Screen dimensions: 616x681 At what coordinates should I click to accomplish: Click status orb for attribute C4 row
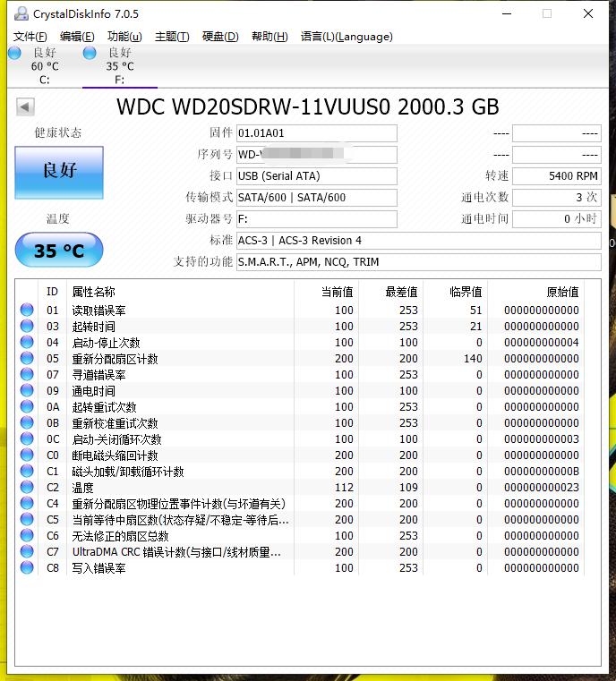(27, 503)
